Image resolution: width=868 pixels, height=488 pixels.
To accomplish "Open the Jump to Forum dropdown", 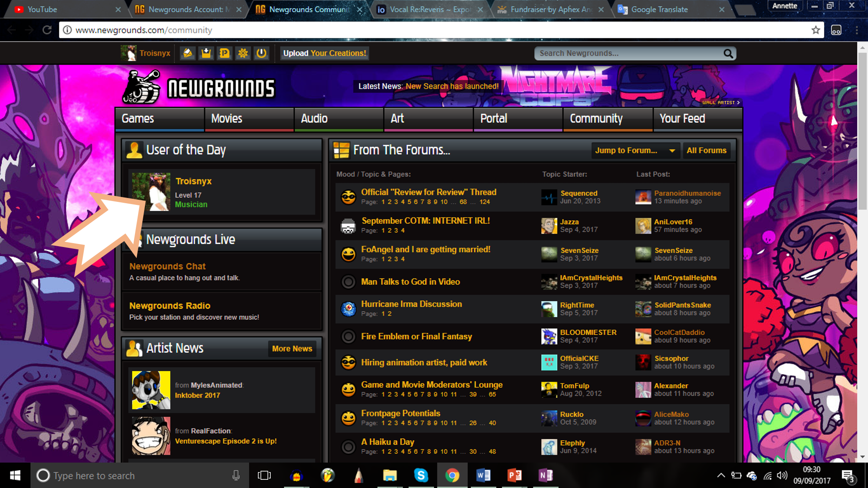I will tap(635, 150).
